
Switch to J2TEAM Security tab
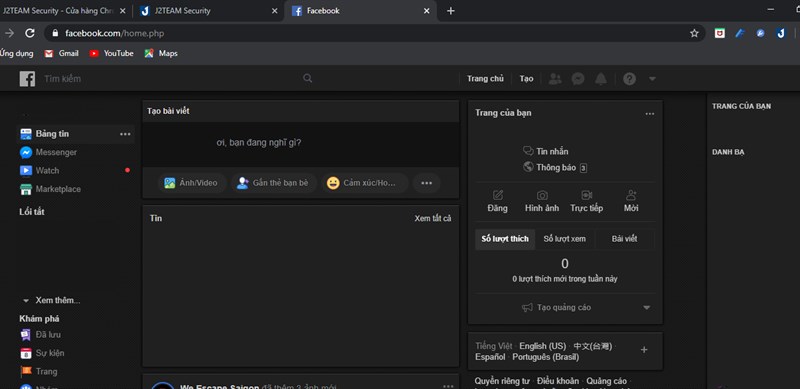(x=209, y=11)
